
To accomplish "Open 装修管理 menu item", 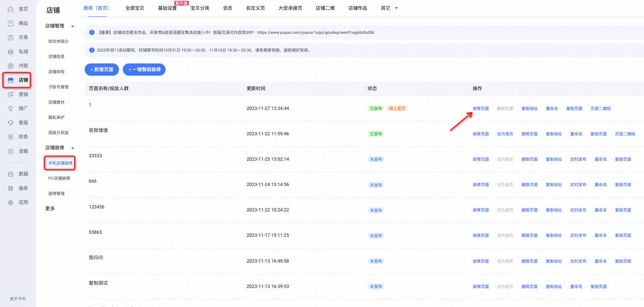I will coord(56,194).
